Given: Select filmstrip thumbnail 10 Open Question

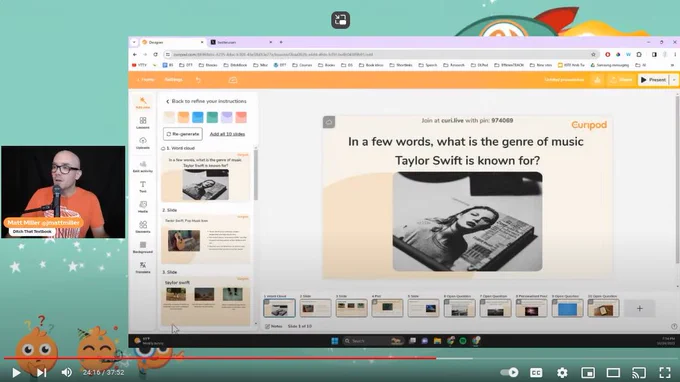Looking at the screenshot, I should 603,308.
